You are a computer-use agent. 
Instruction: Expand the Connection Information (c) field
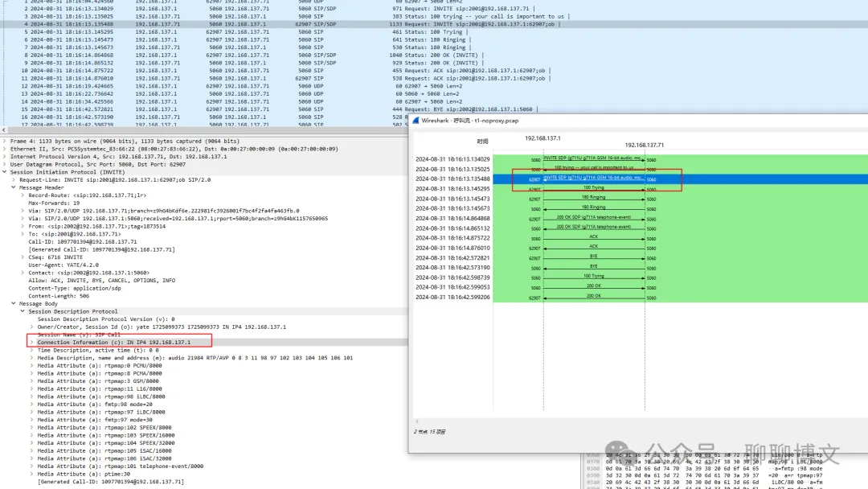pyautogui.click(x=31, y=343)
